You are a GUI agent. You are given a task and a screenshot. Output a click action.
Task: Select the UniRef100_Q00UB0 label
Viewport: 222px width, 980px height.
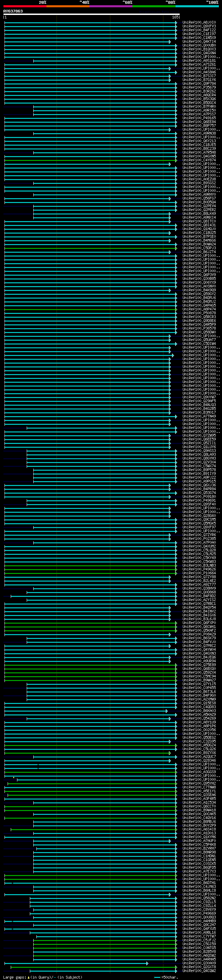click(x=199, y=45)
